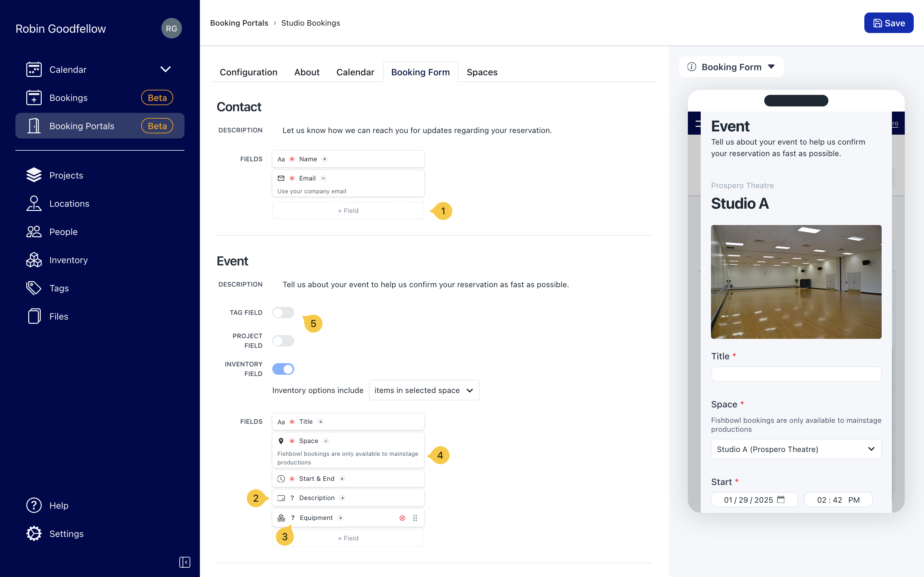Click the calendar icon in Start date
Screen dimensions: 924x577
[781, 499]
